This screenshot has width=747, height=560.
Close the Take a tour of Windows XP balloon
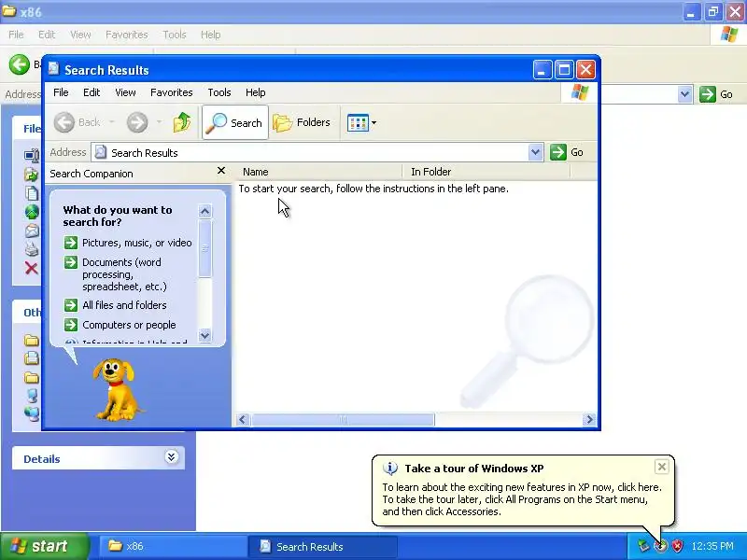(x=662, y=467)
